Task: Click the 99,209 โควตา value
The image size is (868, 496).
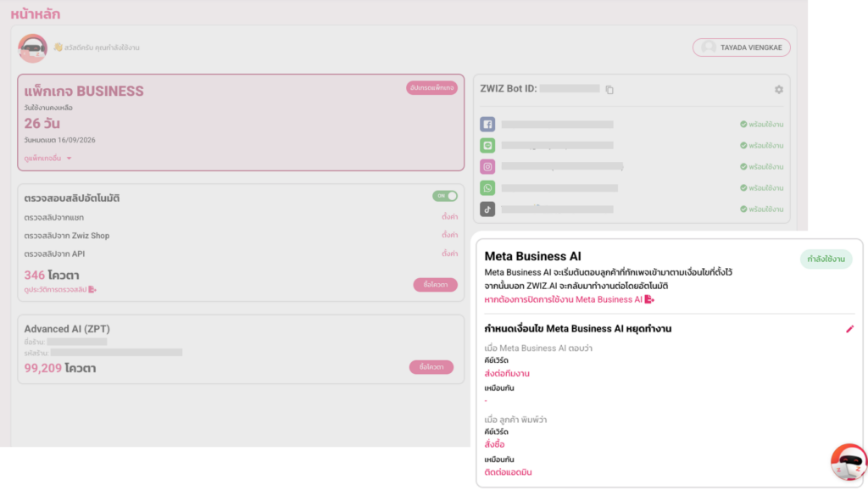Action: tap(60, 368)
